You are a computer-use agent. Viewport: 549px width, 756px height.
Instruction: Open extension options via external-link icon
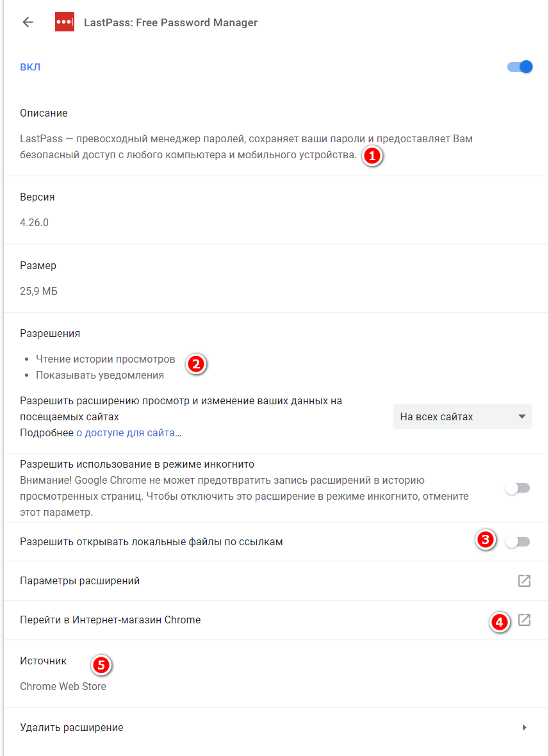[524, 580]
